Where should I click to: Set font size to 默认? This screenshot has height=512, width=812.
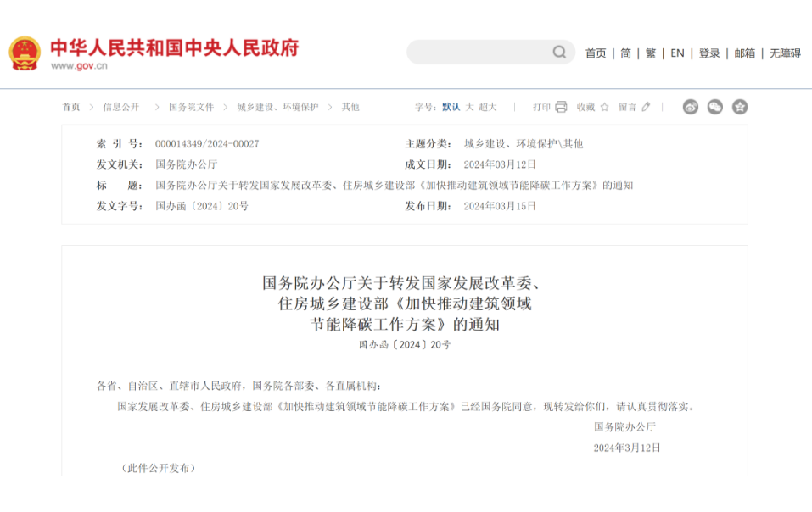point(451,107)
